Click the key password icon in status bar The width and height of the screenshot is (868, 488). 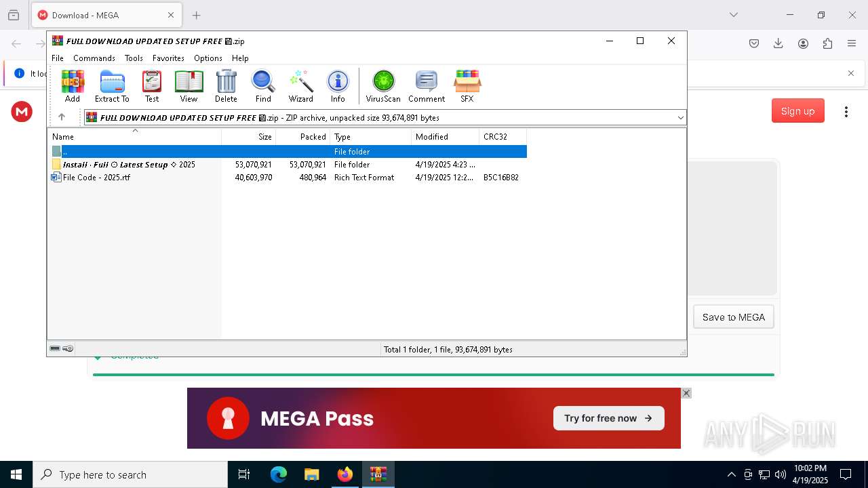[x=68, y=349]
